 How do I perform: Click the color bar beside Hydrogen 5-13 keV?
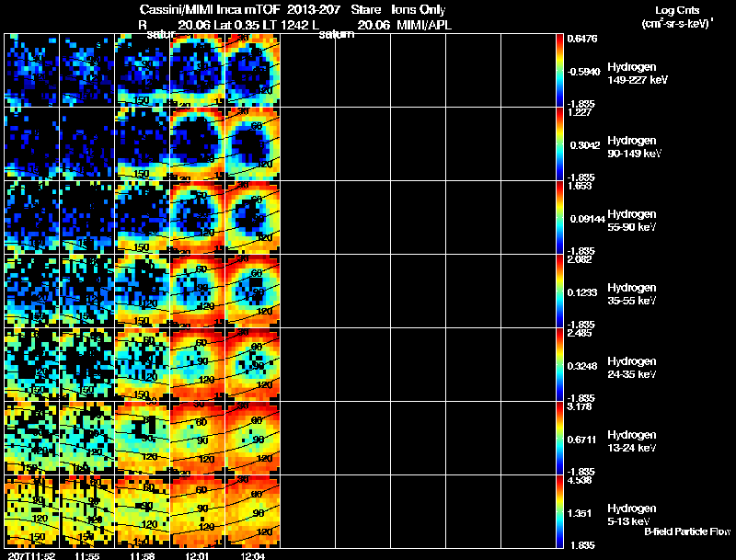point(559,511)
